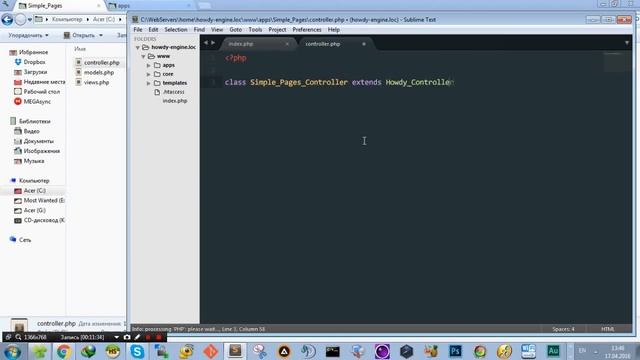Open the Goto menu
640x360 pixels.
[x=236, y=30]
